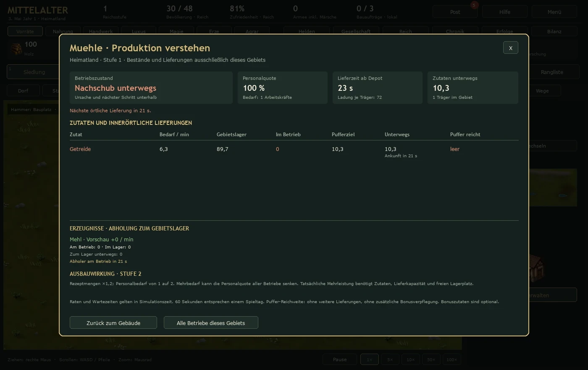
Task: Open Alle Betriebe dieses Gebiets
Action: coord(211,323)
